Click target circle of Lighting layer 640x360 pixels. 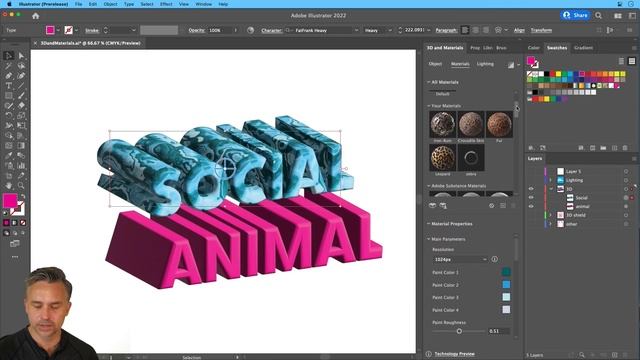pos(626,180)
